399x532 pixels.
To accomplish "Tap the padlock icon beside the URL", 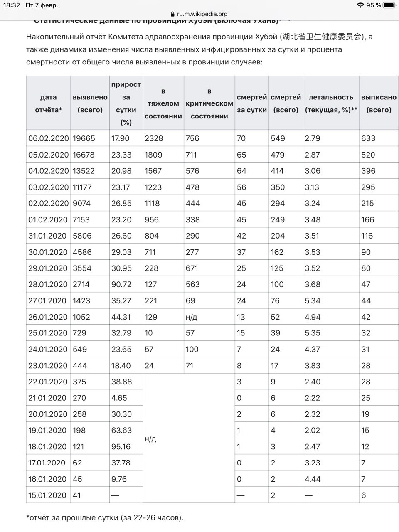I will coord(172,14).
